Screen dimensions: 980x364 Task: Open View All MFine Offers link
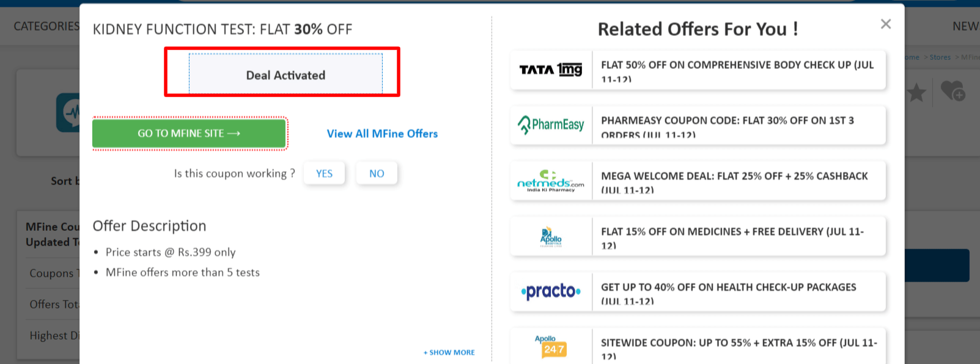(382, 134)
